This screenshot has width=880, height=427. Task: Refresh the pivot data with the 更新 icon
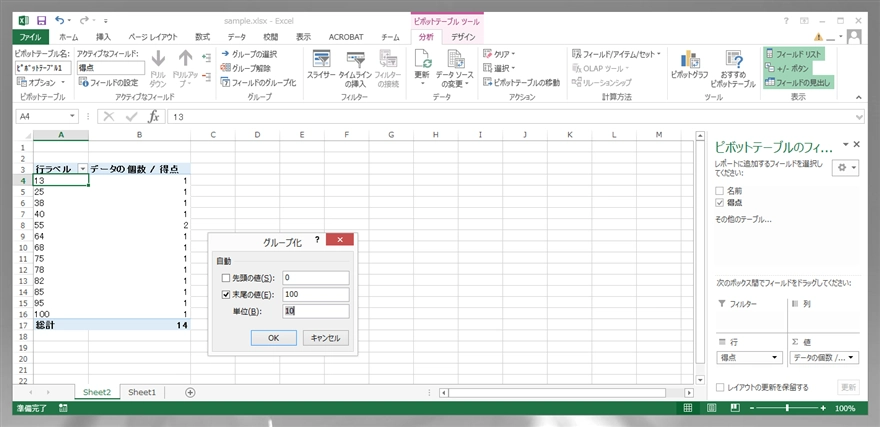pyautogui.click(x=422, y=67)
